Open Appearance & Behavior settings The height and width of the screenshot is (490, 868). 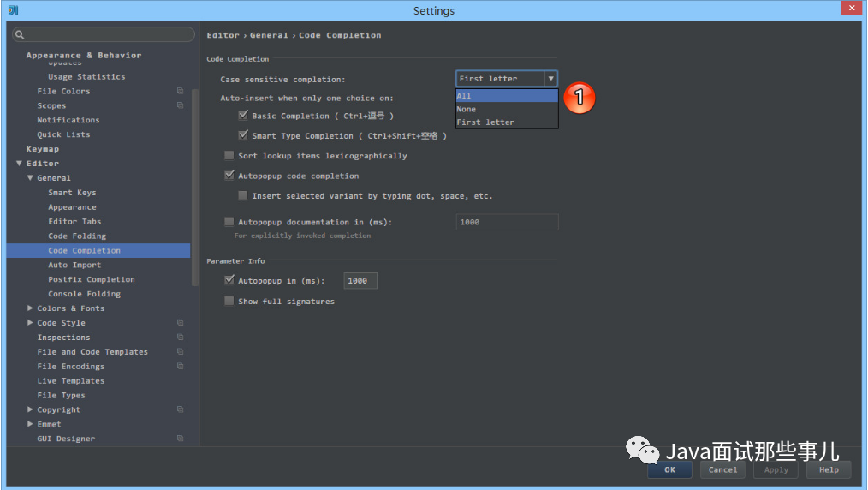pyautogui.click(x=84, y=55)
